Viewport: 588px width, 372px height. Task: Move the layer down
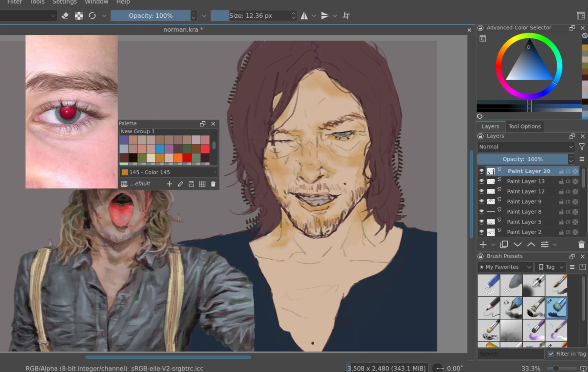coord(517,244)
